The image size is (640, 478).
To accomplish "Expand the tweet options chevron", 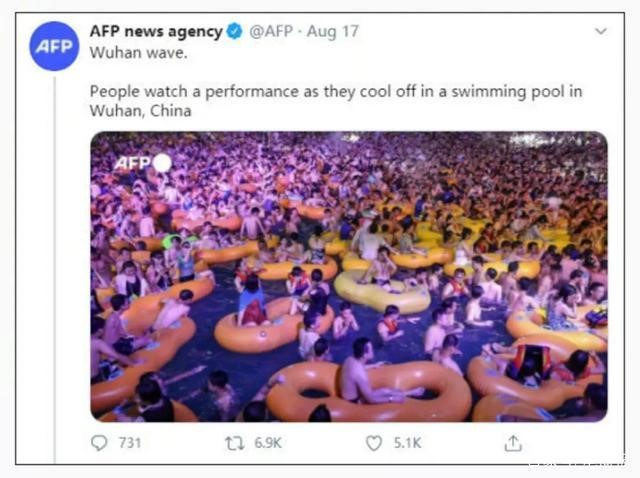I will 600,31.
